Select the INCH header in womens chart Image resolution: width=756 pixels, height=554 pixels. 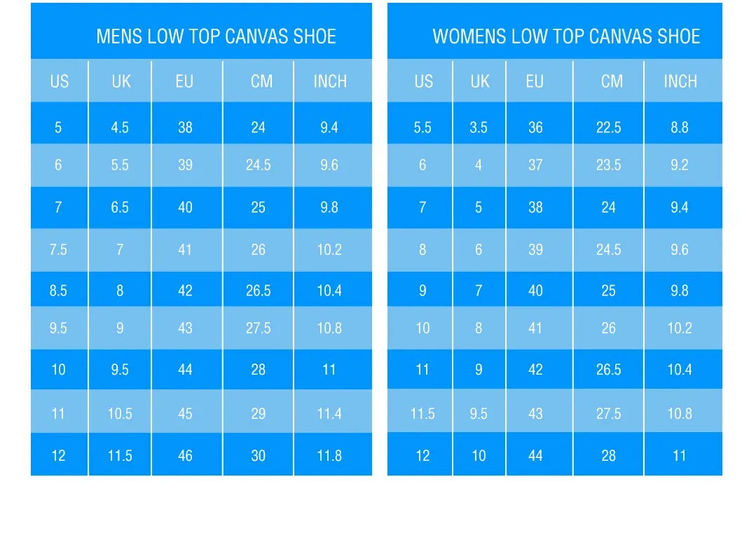pos(680,81)
